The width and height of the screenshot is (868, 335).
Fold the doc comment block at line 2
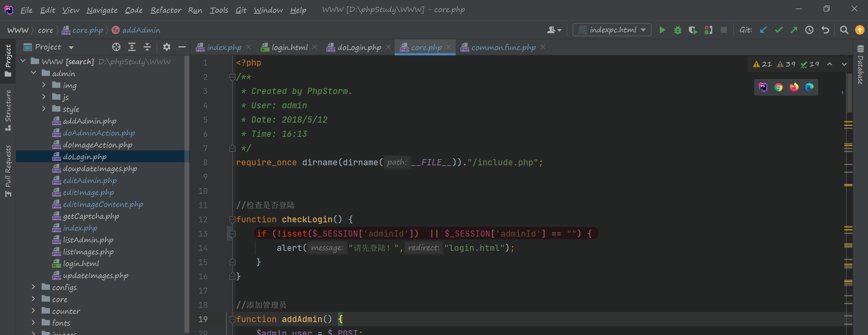[232, 77]
